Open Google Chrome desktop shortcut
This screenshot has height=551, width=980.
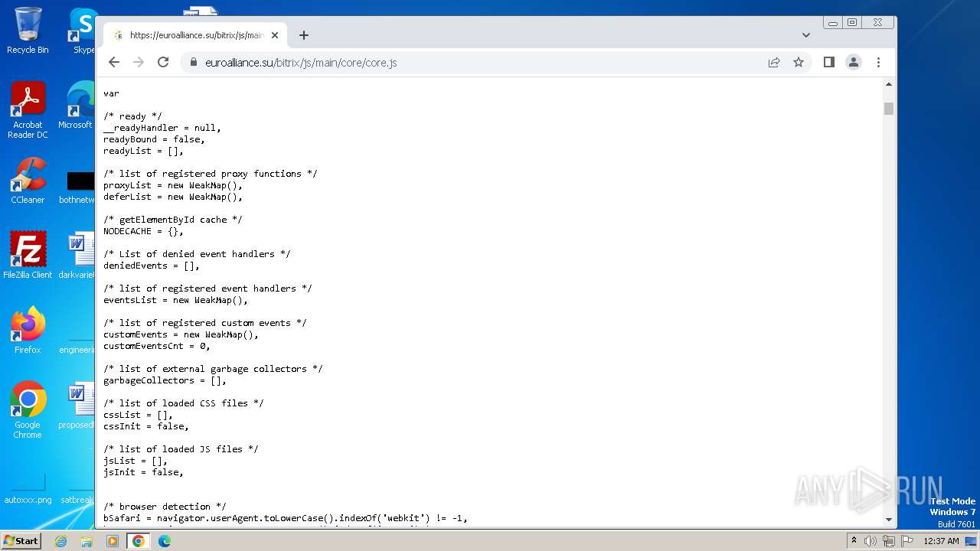tap(28, 410)
